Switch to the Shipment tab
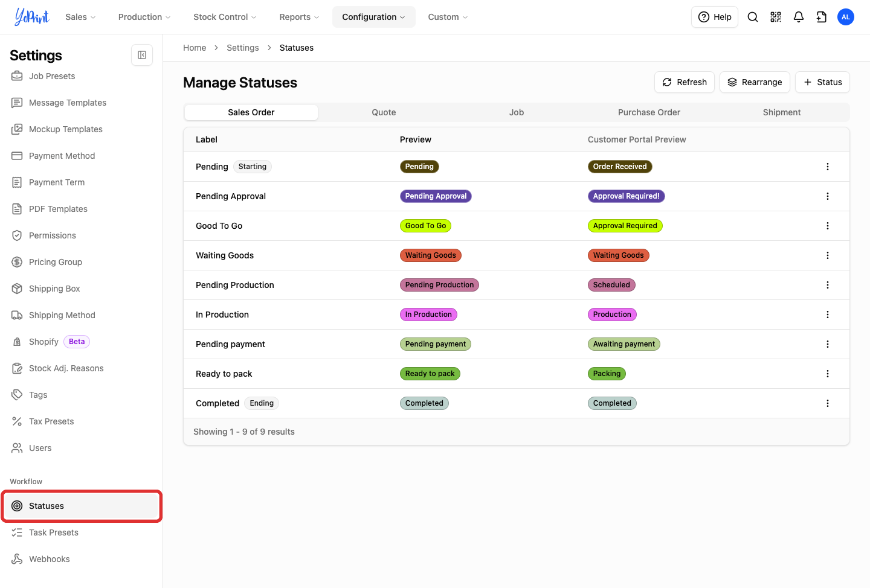 point(782,112)
